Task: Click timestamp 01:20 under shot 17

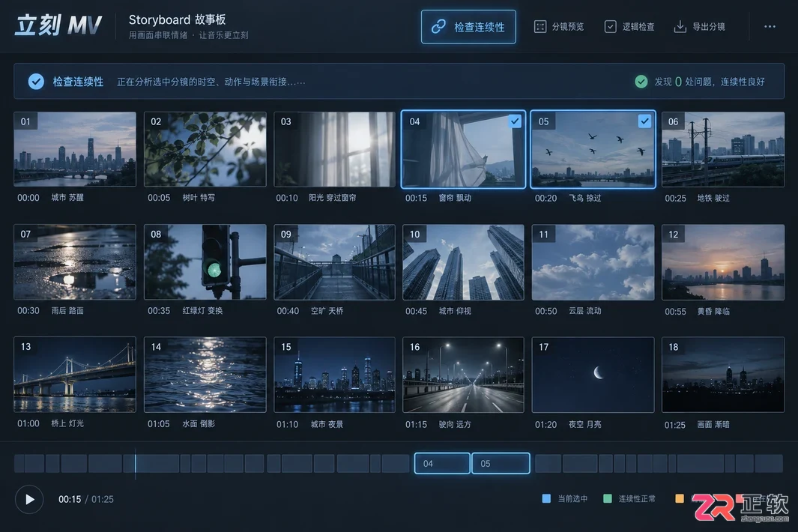Action: pyautogui.click(x=545, y=425)
